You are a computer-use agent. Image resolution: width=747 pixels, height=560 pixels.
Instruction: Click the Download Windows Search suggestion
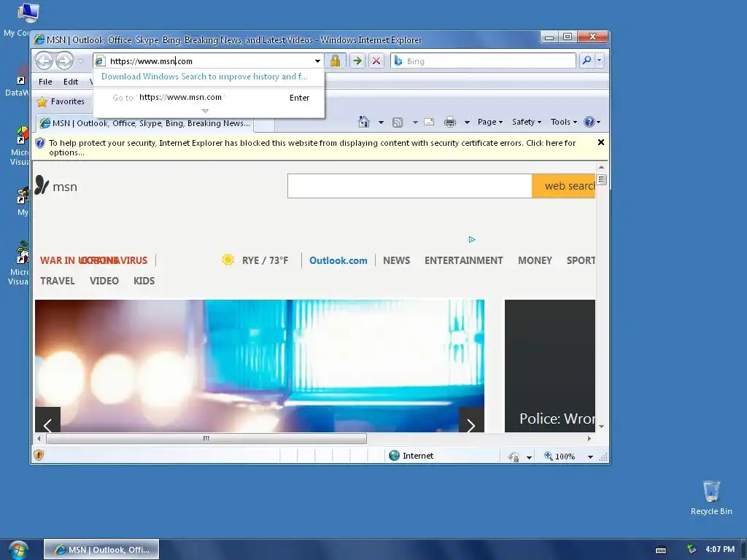click(x=204, y=76)
